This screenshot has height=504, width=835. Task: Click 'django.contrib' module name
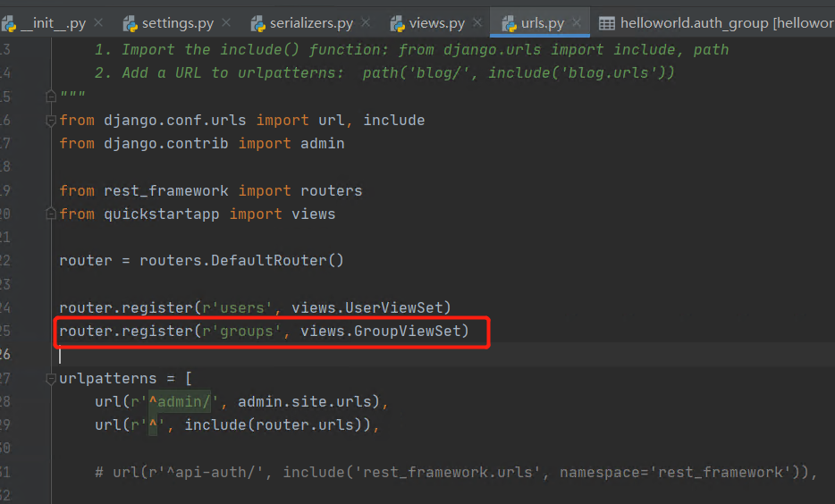pos(166,144)
